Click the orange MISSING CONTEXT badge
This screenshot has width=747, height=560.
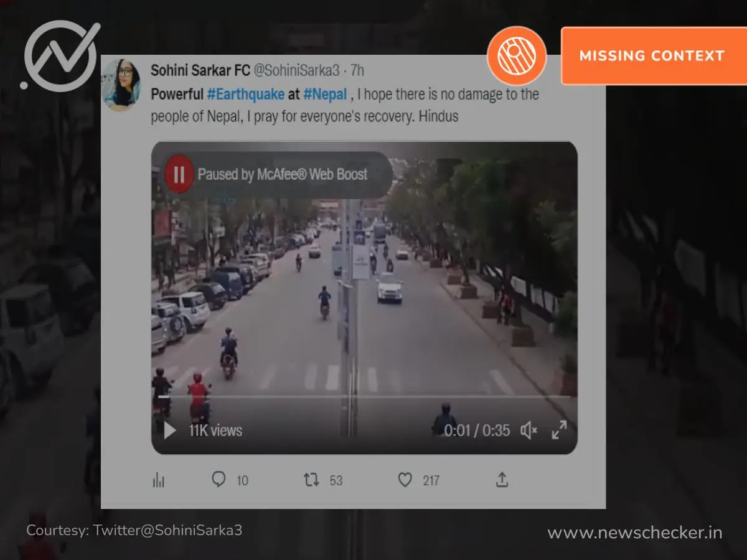(652, 56)
